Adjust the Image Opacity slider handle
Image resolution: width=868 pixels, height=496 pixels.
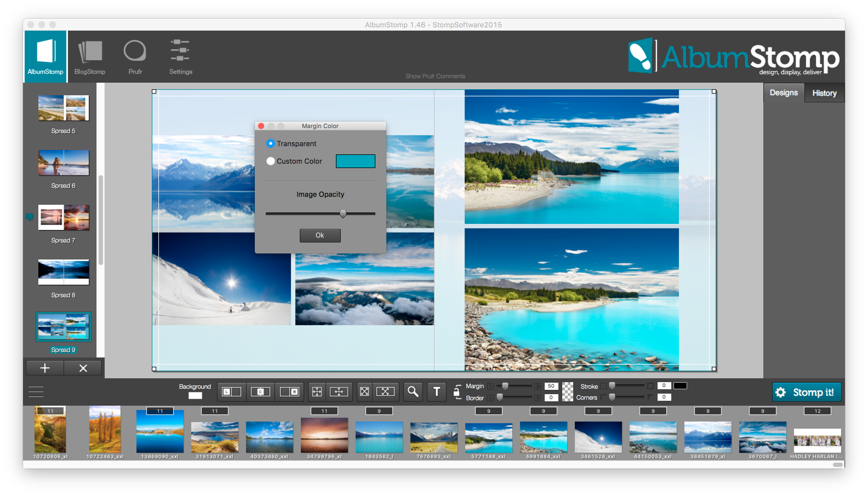pos(343,214)
